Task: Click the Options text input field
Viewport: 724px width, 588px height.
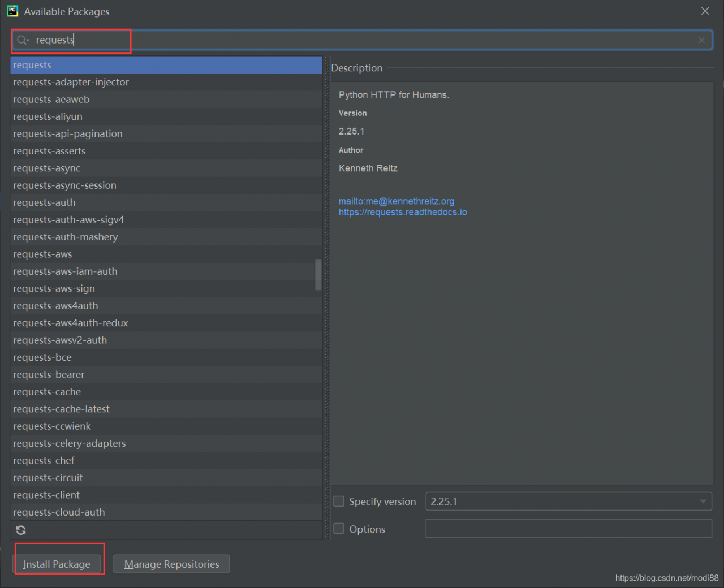Action: pyautogui.click(x=568, y=529)
